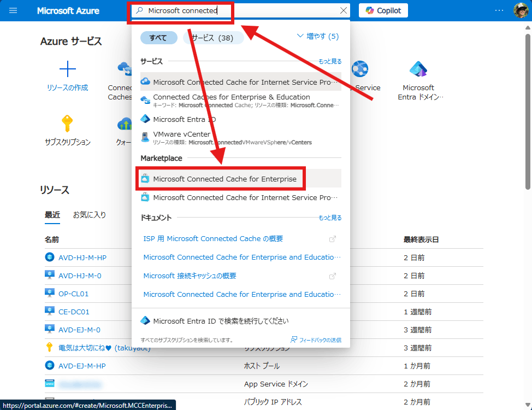Viewport: 532px width, 410px height.
Task: Click the page vertical scrollbar thumb
Action: (528, 112)
